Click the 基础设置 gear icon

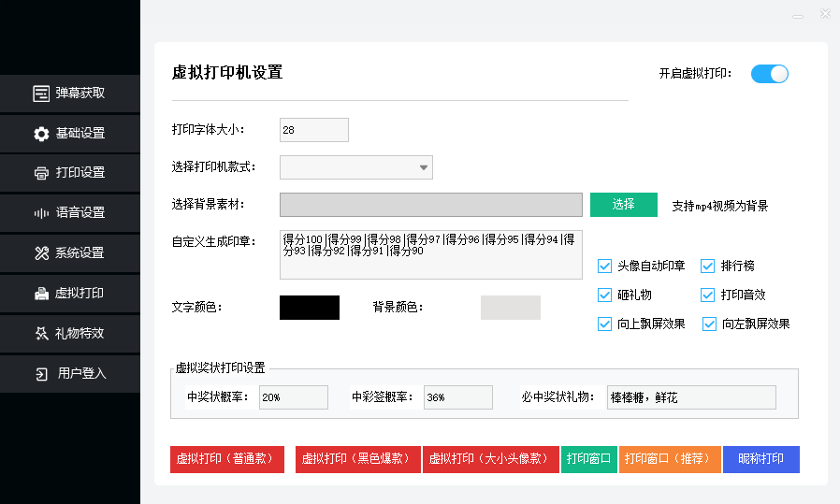pos(41,134)
